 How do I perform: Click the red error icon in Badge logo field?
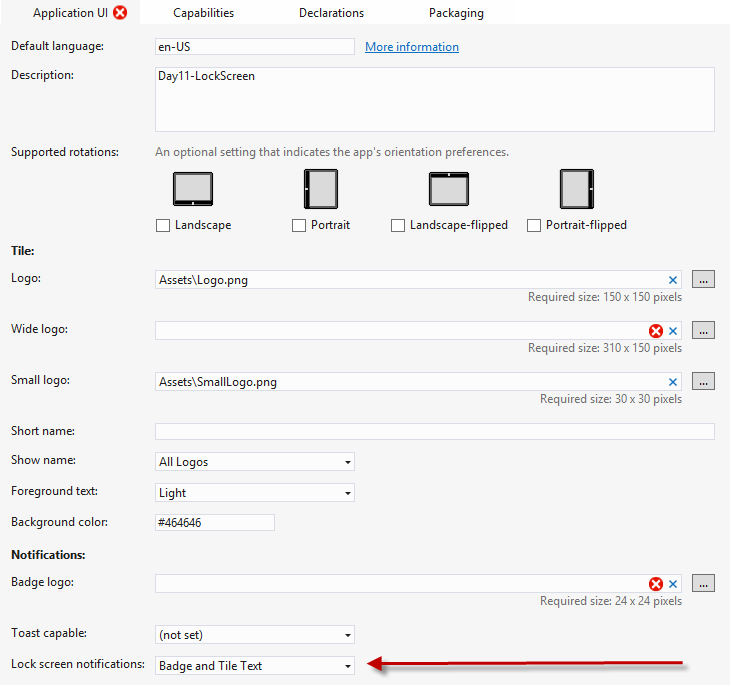tap(656, 584)
